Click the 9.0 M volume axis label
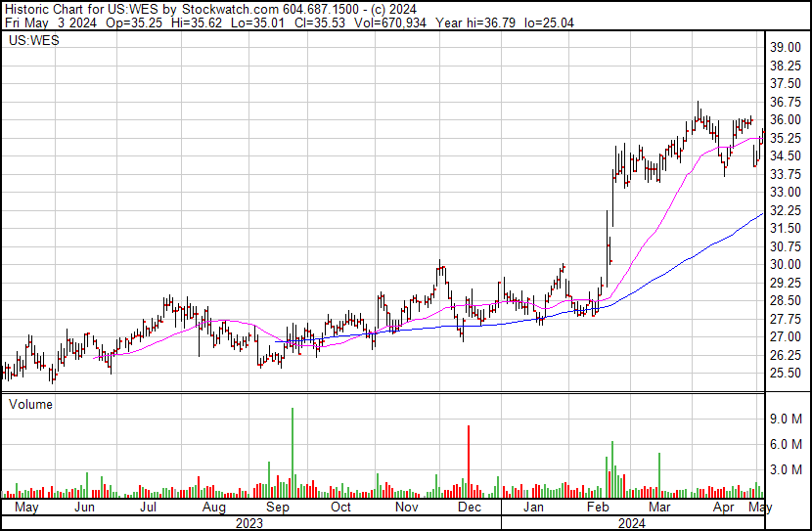Screen dimensions: 812x531 point(787,419)
